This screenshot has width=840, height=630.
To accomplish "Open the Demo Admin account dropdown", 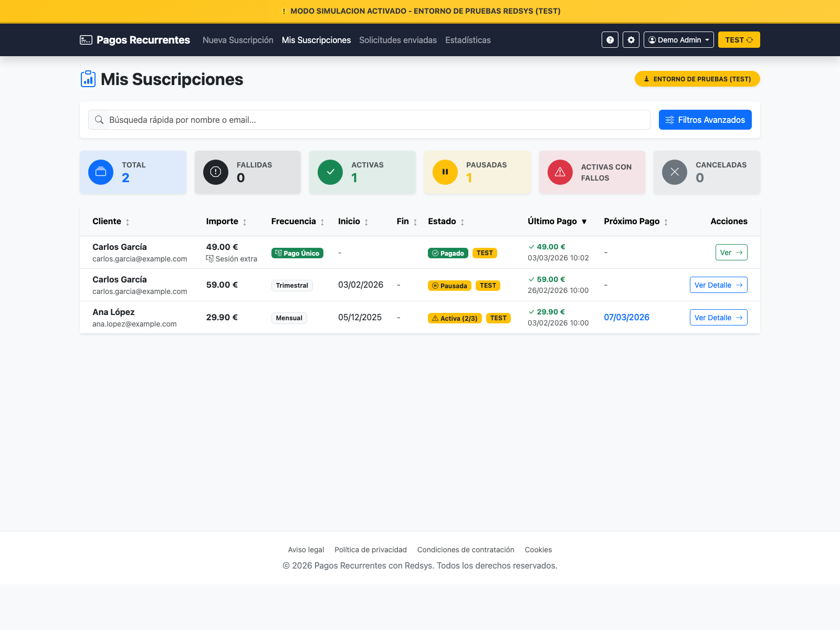I will (678, 39).
